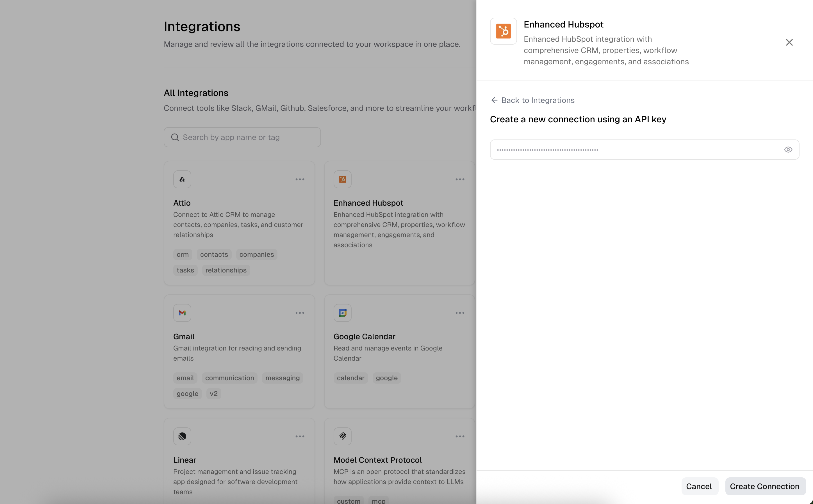Click the Gmail card icon
813x504 pixels.
(182, 313)
